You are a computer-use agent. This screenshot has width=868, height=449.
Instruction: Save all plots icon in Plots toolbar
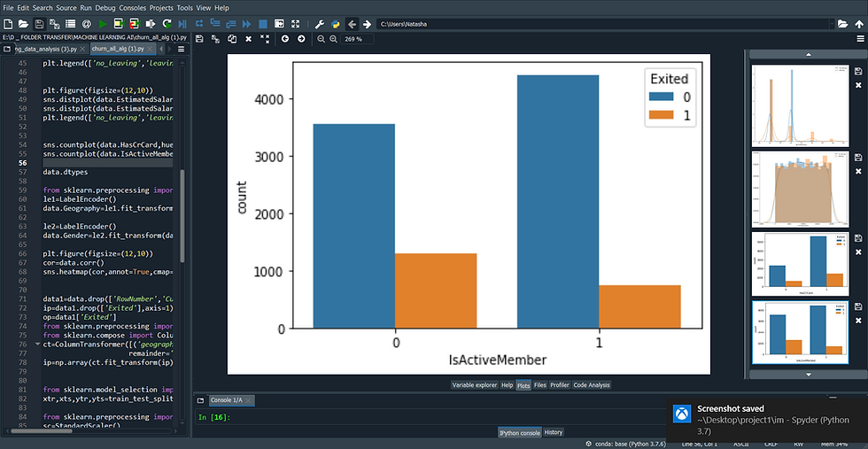pos(215,39)
